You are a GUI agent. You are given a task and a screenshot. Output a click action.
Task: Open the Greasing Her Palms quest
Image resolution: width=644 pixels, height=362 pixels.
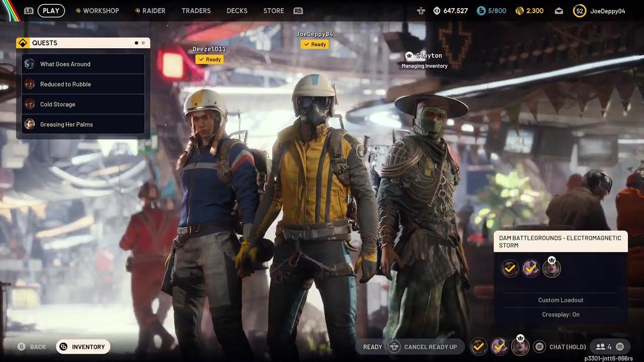click(83, 124)
